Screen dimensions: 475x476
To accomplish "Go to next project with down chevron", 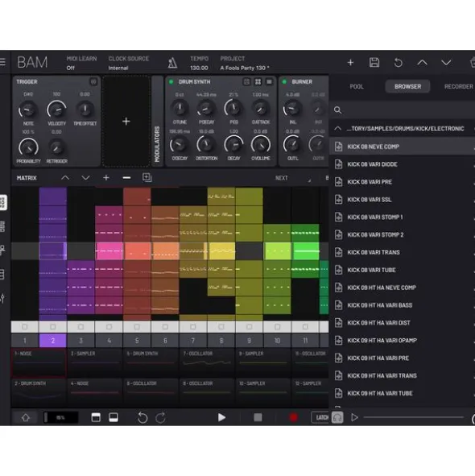I will coord(446,63).
